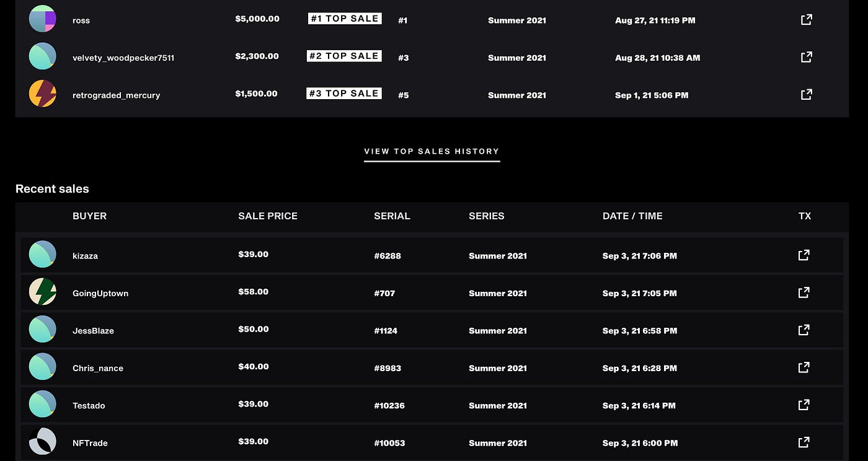Open transaction link for Testado's sale
The width and height of the screenshot is (868, 461).
(x=804, y=405)
